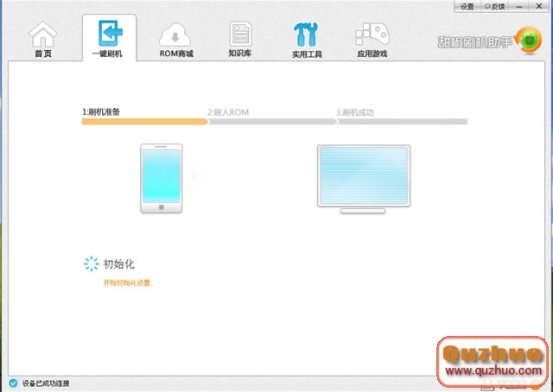
Task: Click the grey 刷入ROM progress segment
Action: [272, 122]
